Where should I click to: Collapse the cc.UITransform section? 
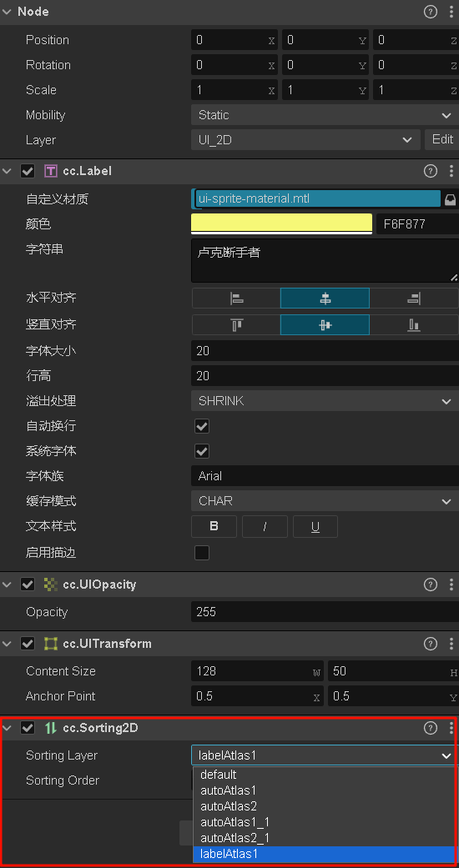point(7,644)
